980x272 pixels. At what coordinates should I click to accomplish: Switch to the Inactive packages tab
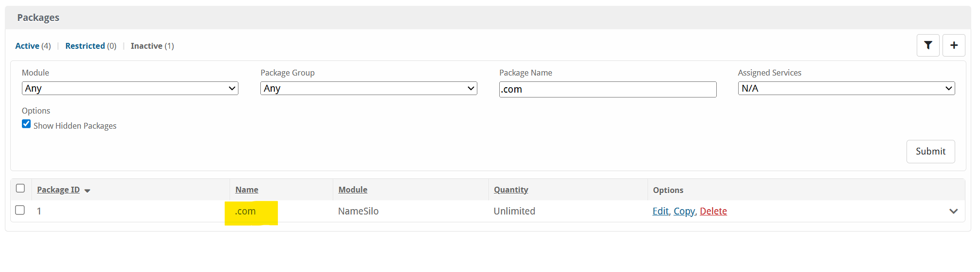146,46
